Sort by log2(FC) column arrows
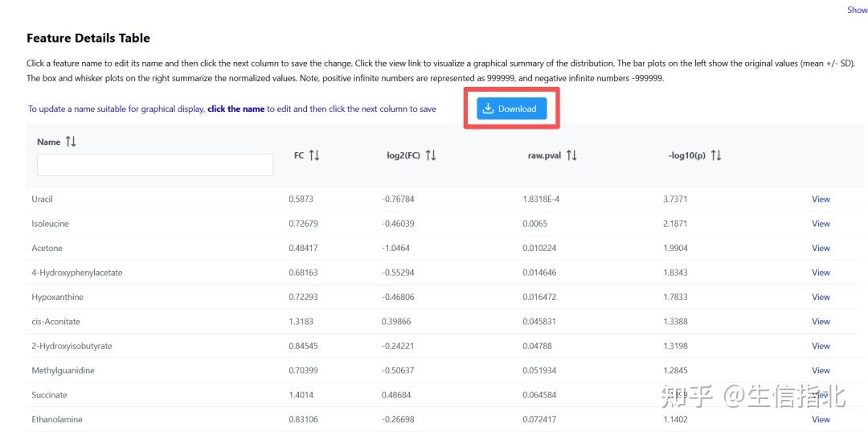 pos(431,155)
